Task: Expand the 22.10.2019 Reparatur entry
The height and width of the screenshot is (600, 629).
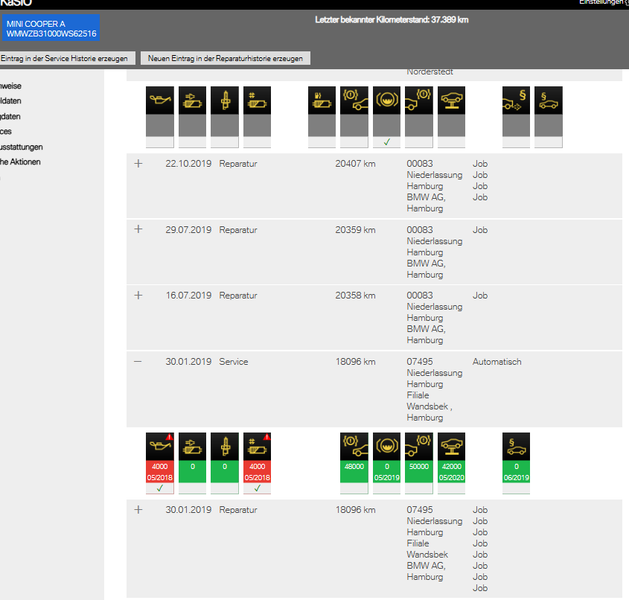Action: click(x=138, y=163)
